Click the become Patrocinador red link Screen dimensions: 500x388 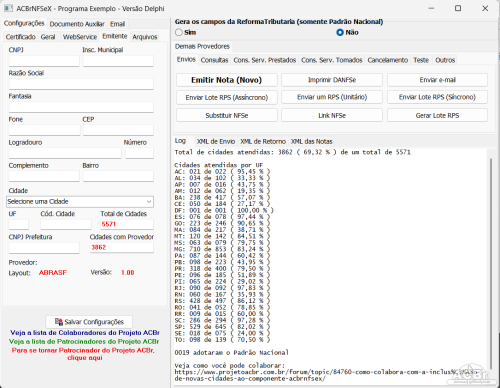tap(83, 354)
